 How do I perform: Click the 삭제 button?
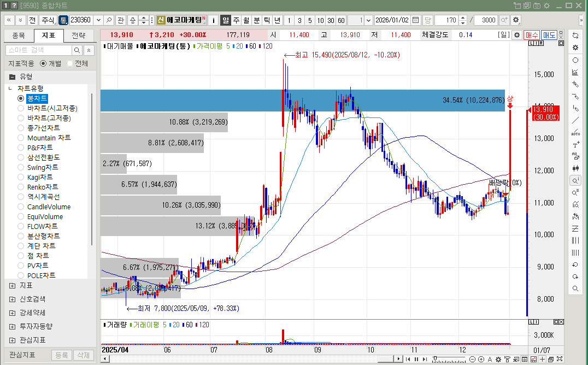point(83,355)
